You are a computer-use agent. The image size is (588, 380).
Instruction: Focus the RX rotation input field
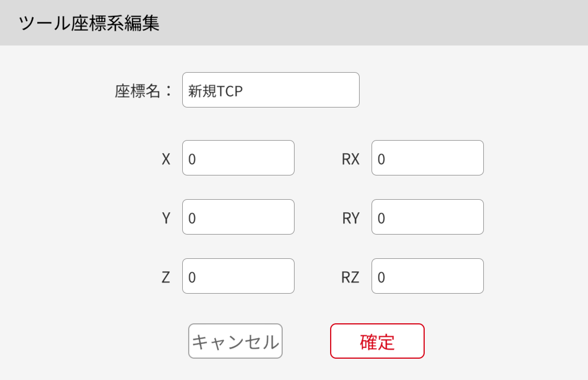pos(427,158)
